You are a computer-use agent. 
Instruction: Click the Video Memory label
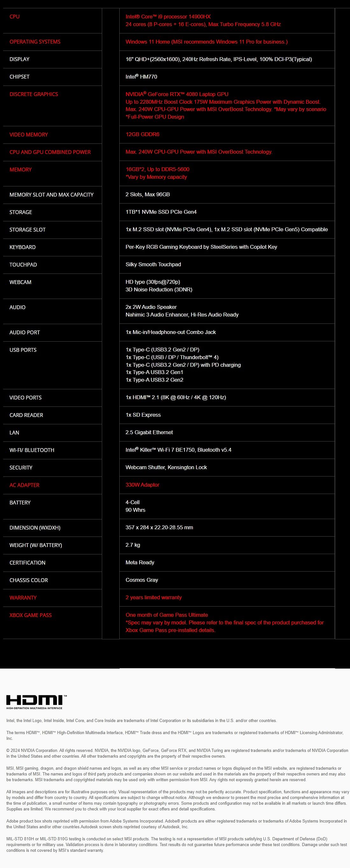coord(29,135)
